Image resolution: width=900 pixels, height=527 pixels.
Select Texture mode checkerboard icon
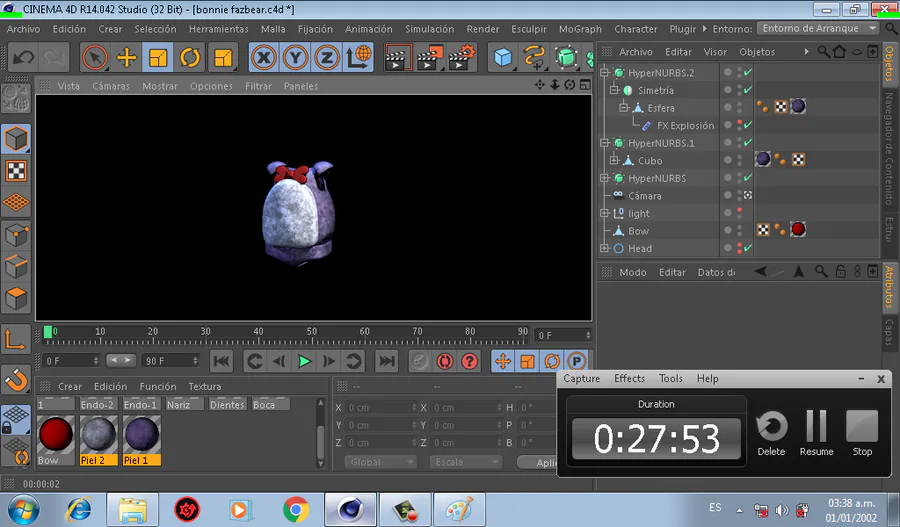(x=15, y=170)
